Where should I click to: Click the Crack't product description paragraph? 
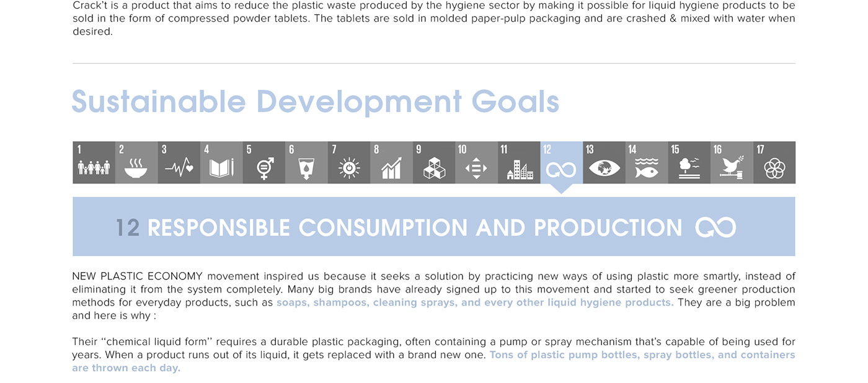(434, 19)
